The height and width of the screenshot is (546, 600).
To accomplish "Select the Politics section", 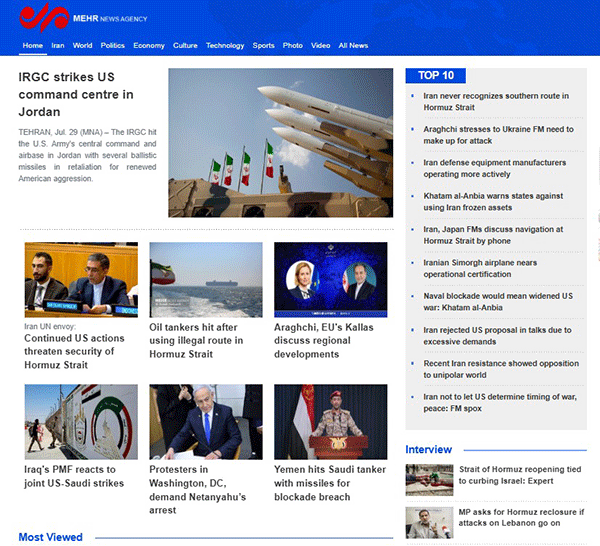I will [112, 46].
